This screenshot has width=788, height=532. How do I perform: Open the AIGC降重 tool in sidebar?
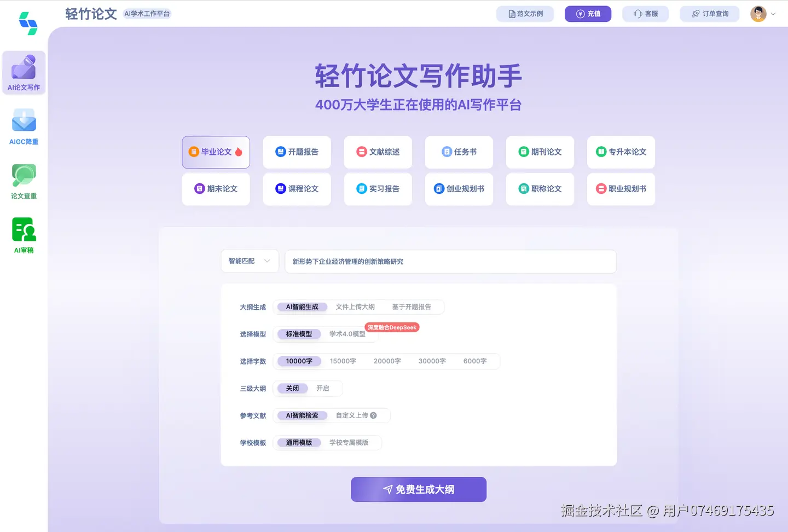click(24, 126)
